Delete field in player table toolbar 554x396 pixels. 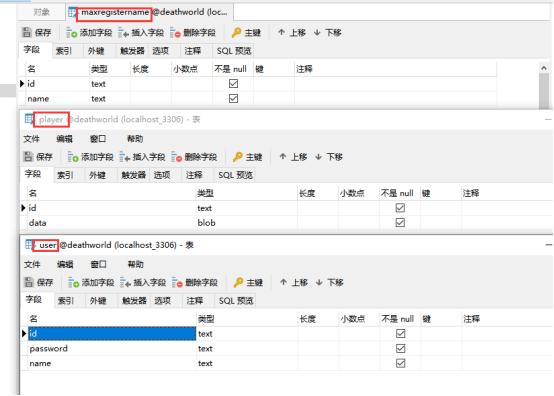click(194, 156)
